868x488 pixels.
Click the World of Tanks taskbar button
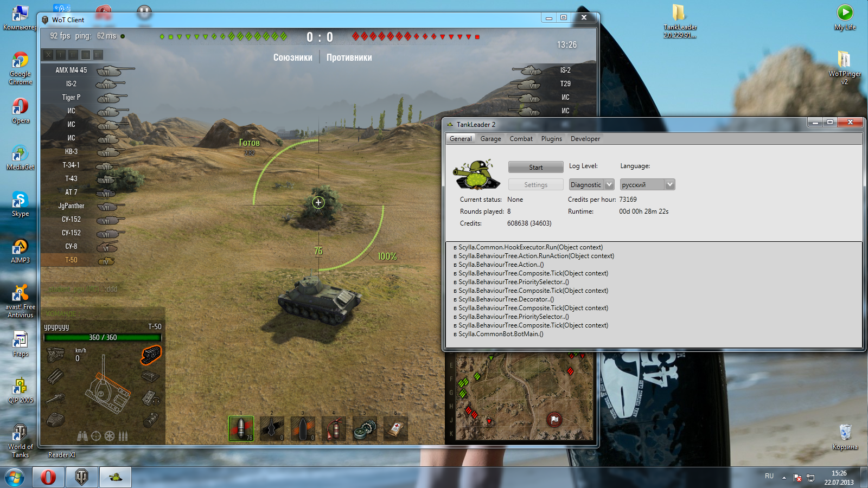[x=82, y=477]
